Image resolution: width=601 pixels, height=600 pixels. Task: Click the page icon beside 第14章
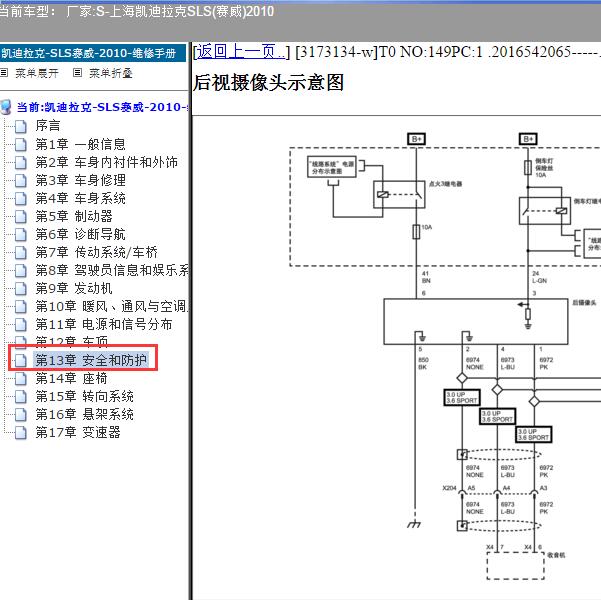click(x=21, y=379)
